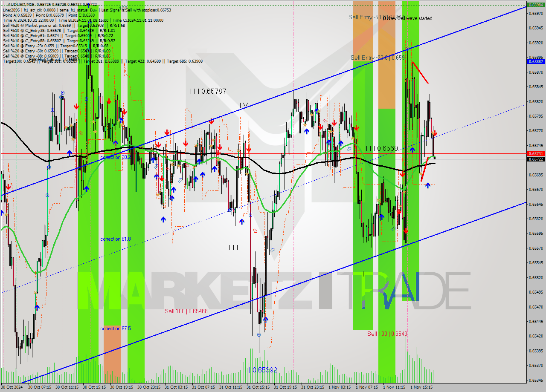The width and height of the screenshot is (546, 392).
Task: Click the 0.65620 price axis label
Action: (536, 219)
